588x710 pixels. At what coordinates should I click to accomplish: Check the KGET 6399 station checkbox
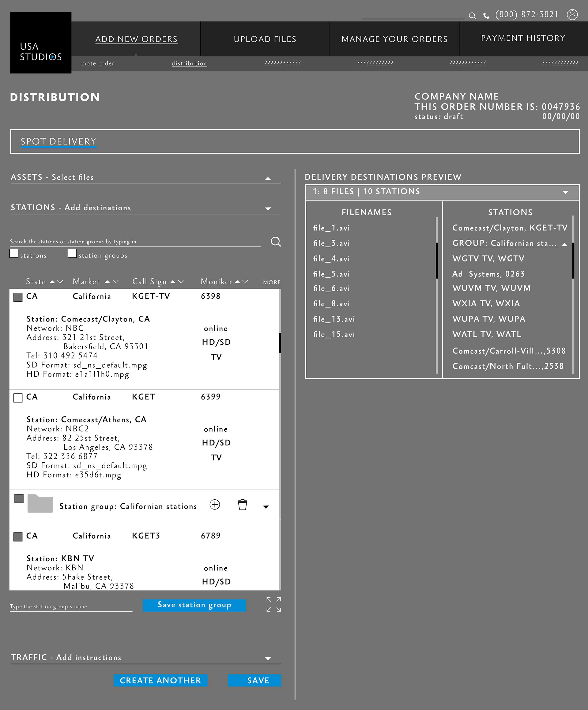18,398
